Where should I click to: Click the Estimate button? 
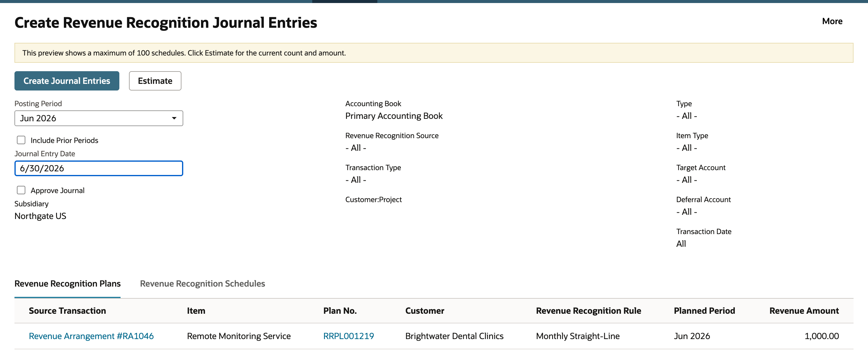155,81
